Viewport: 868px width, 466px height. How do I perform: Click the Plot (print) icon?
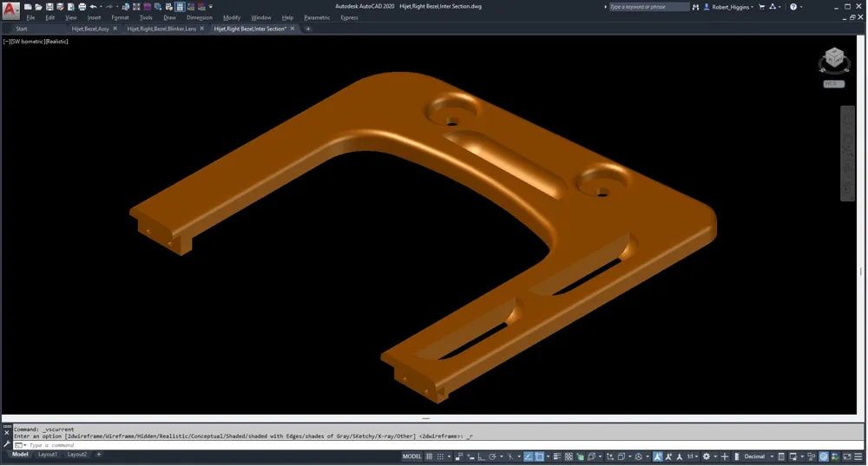(x=82, y=7)
